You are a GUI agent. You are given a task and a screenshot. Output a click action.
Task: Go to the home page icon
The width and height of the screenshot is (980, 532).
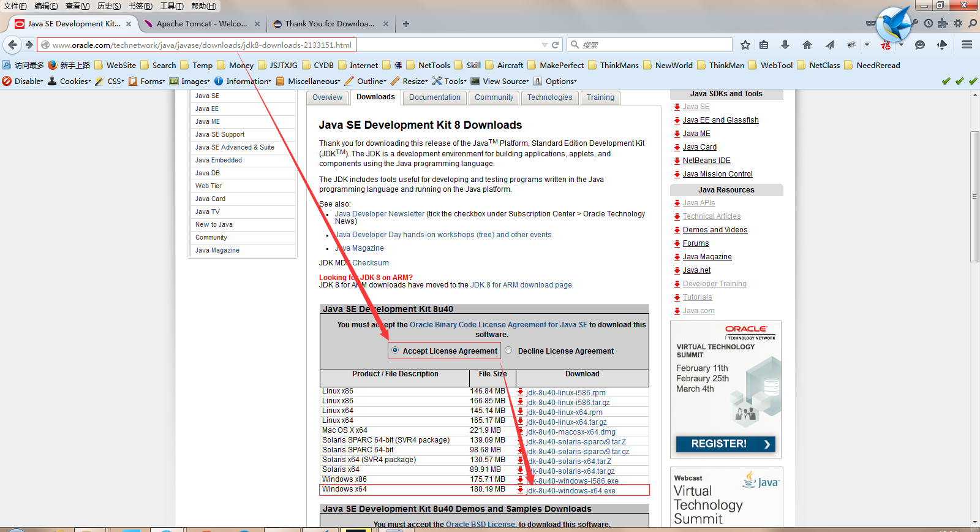[x=807, y=45]
